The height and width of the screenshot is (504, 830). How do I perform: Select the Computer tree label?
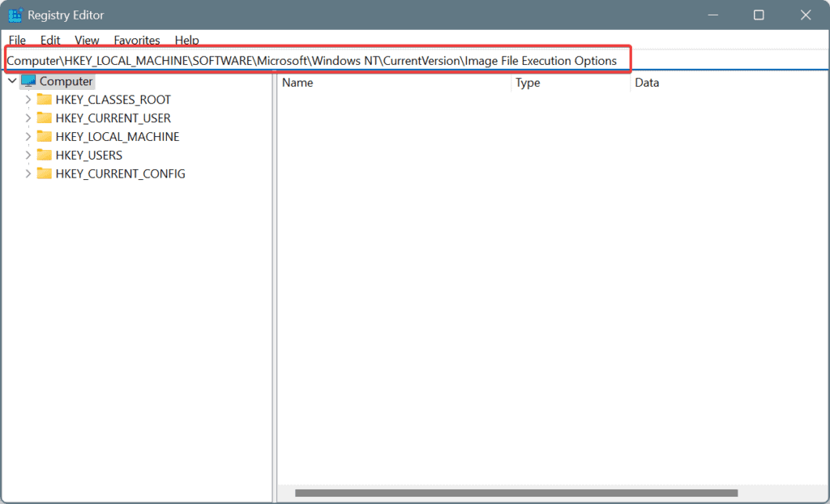click(x=66, y=81)
